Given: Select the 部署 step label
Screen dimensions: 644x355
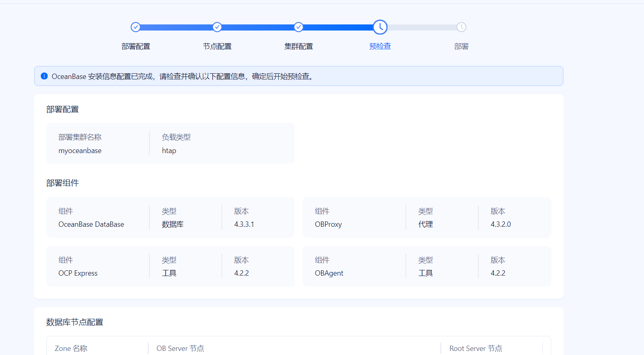Looking at the screenshot, I should (461, 46).
